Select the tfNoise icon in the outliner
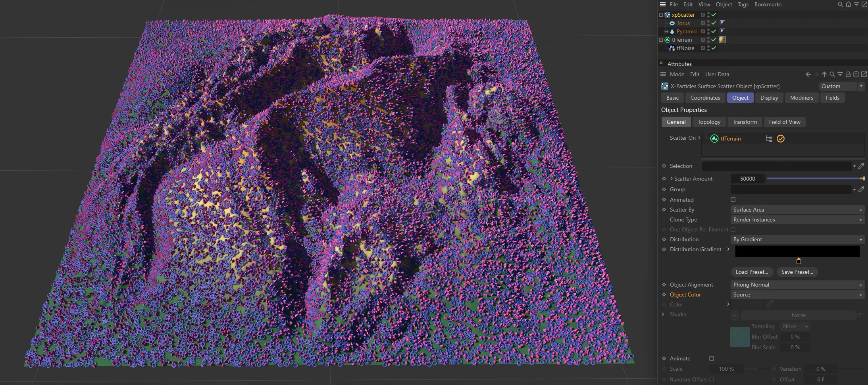The height and width of the screenshot is (385, 868). pyautogui.click(x=672, y=48)
